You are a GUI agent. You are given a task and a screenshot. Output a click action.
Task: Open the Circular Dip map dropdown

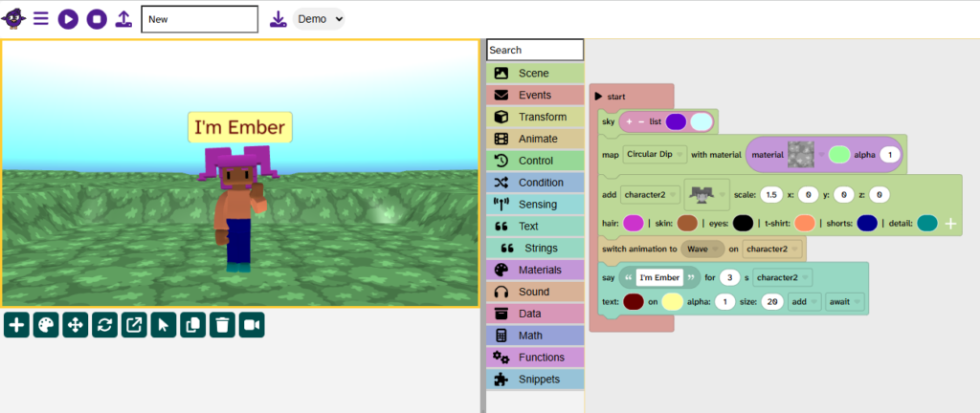tap(655, 154)
